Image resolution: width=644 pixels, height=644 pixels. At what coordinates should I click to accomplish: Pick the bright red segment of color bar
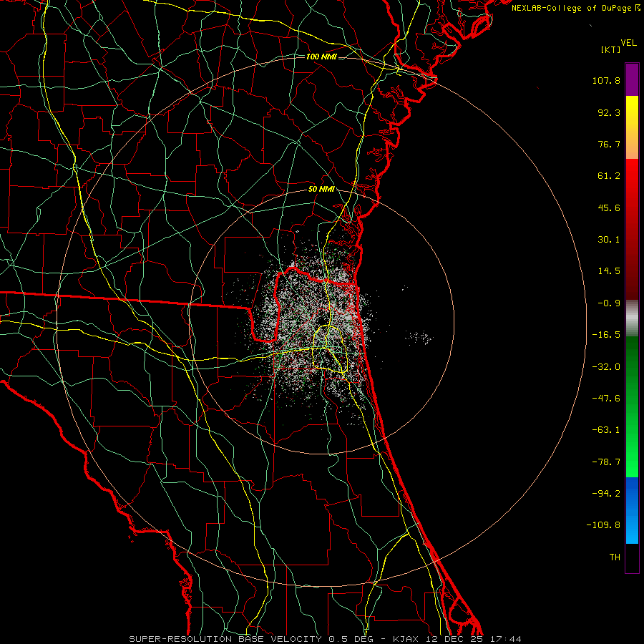coord(632,229)
